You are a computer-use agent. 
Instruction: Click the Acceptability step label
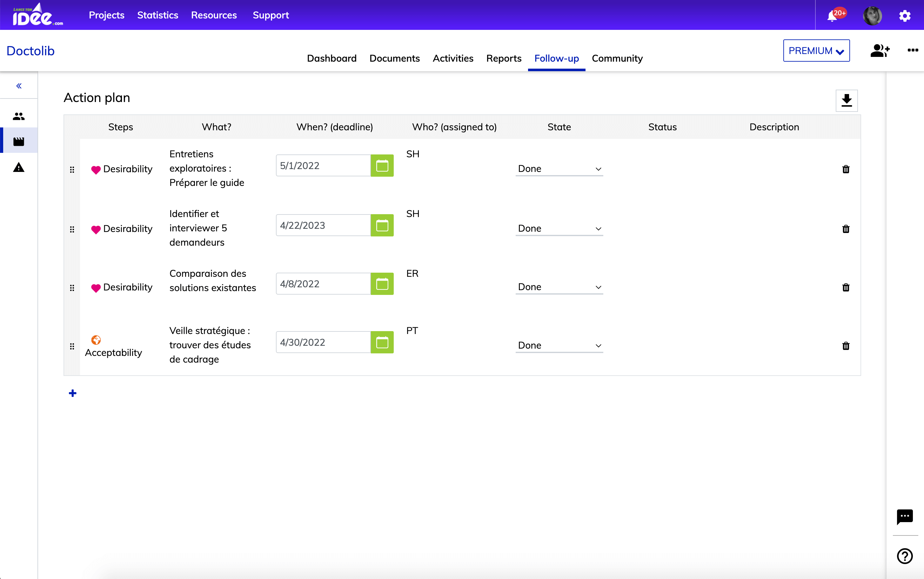tap(113, 353)
